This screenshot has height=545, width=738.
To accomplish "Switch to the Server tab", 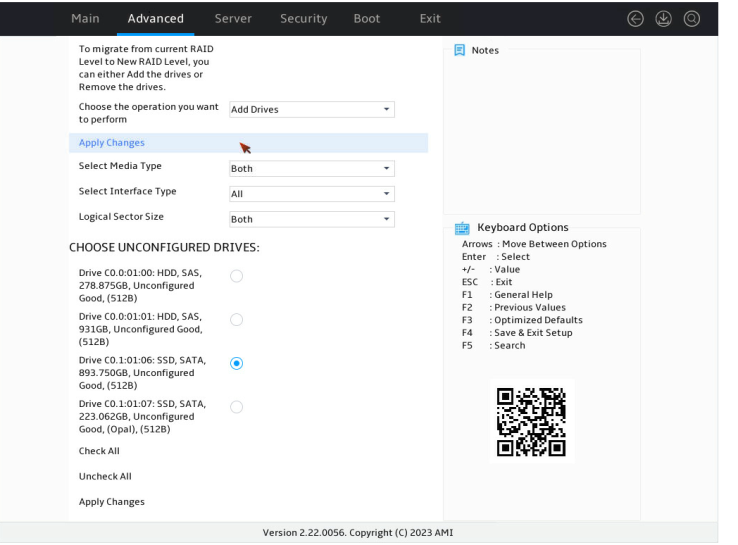I will 233,19.
